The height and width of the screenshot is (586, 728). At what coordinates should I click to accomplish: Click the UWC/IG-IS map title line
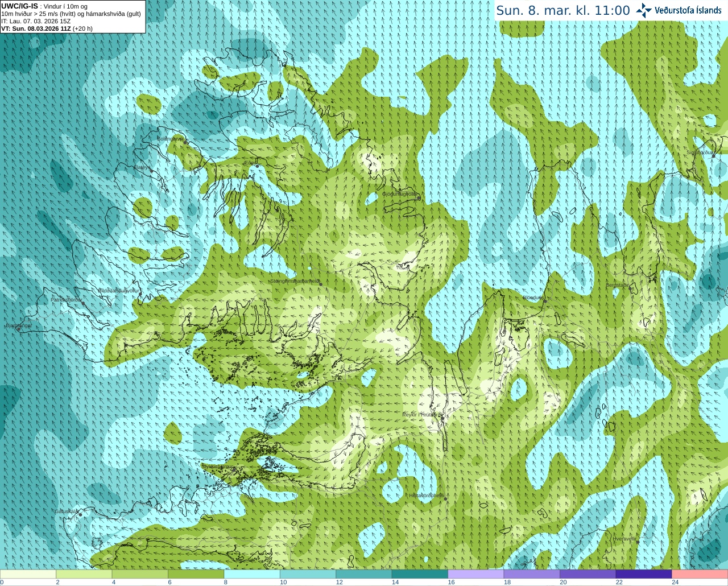coord(44,6)
